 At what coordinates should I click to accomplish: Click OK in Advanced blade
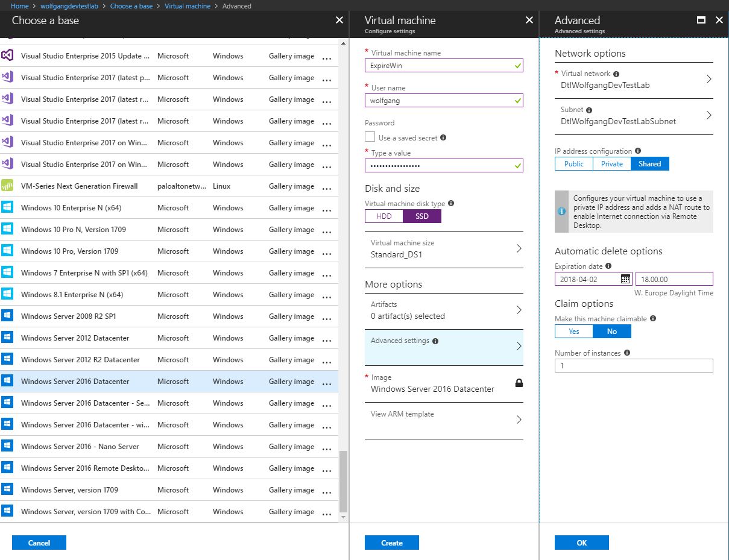click(x=582, y=543)
